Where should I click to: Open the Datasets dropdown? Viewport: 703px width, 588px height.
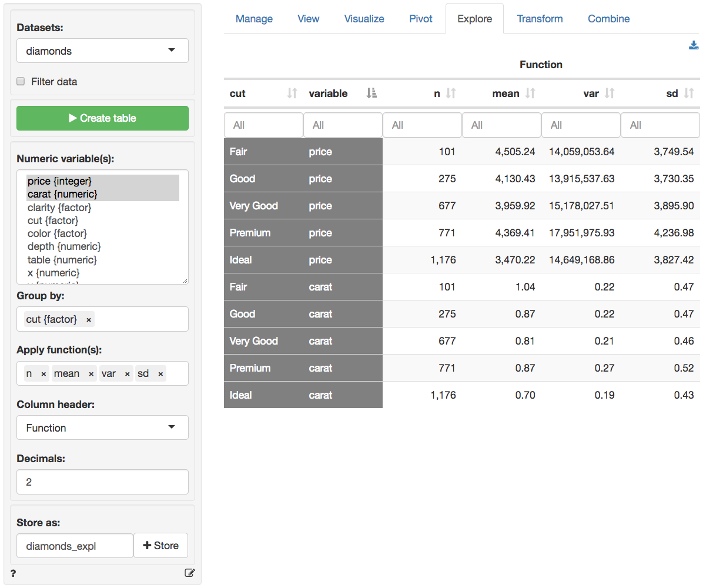point(102,51)
